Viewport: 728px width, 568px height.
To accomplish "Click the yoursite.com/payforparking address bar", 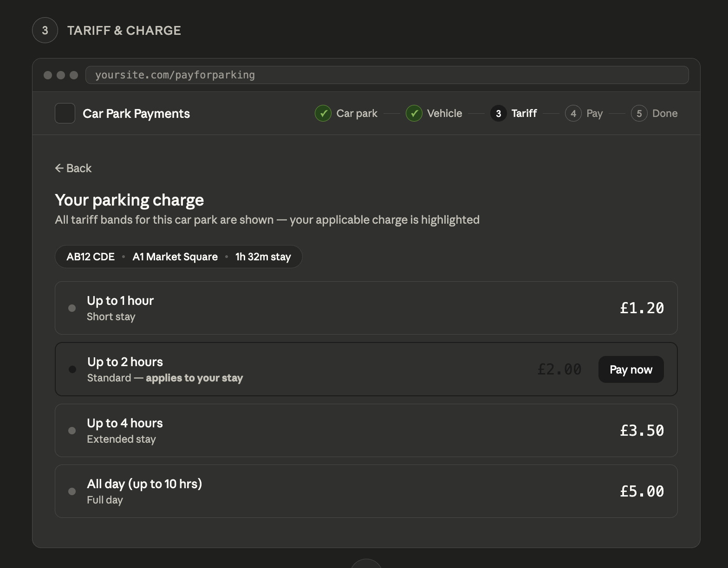I will pyautogui.click(x=387, y=75).
